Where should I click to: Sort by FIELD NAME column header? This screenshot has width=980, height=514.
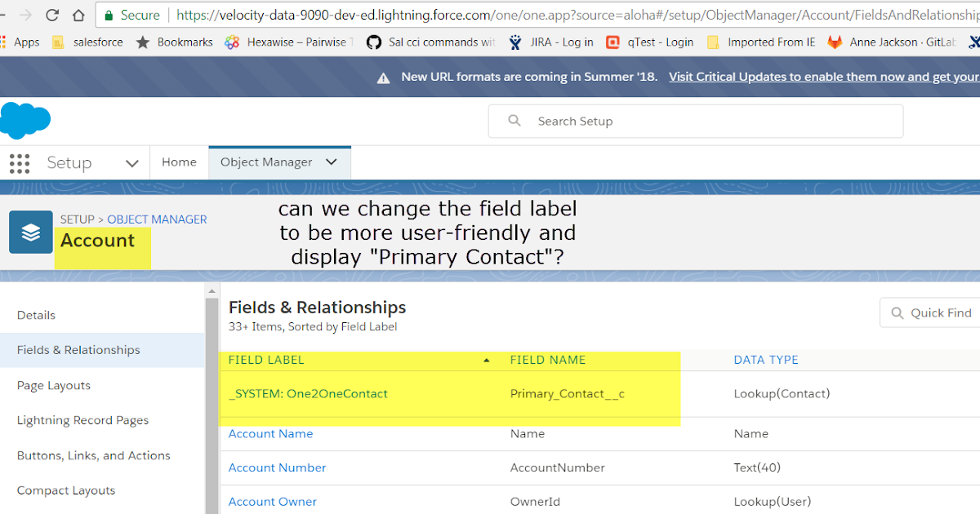pos(548,360)
